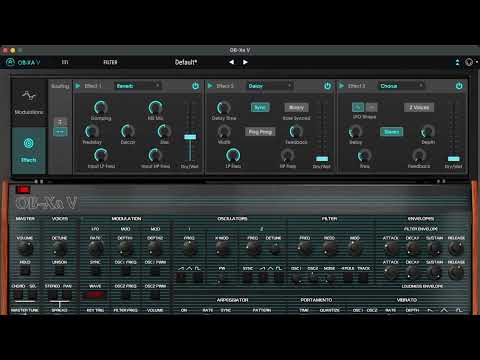
Task: Open the Delay Rate Synced dropdown
Action: (296, 107)
